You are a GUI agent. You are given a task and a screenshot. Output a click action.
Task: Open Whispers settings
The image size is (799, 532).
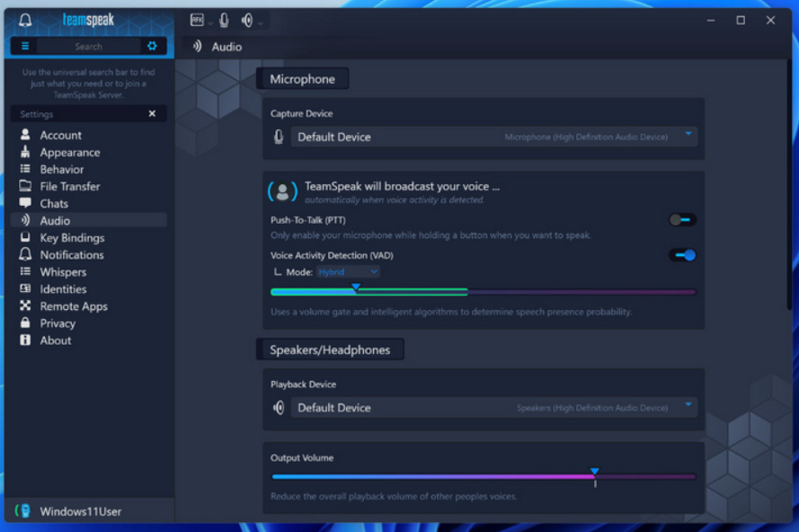pyautogui.click(x=89, y=271)
